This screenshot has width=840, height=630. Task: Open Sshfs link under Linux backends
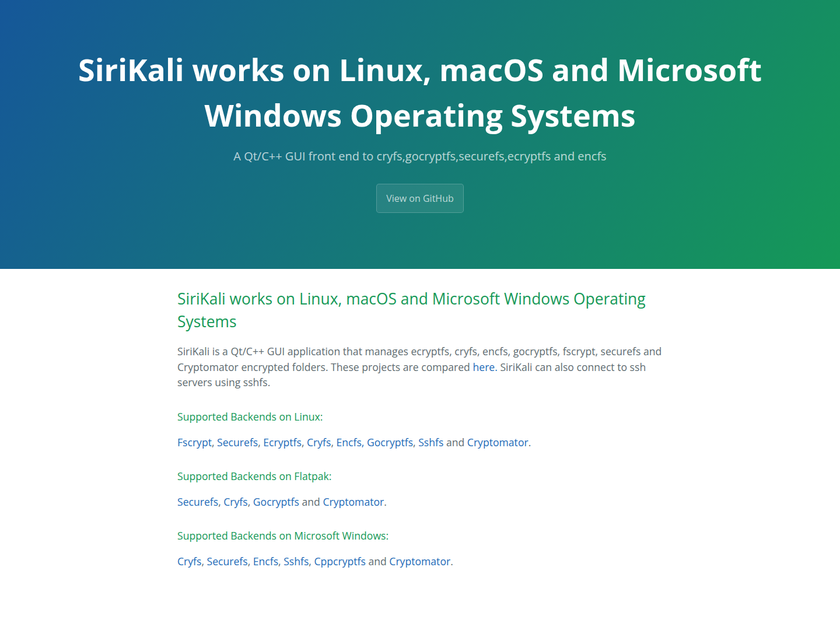[x=431, y=443]
